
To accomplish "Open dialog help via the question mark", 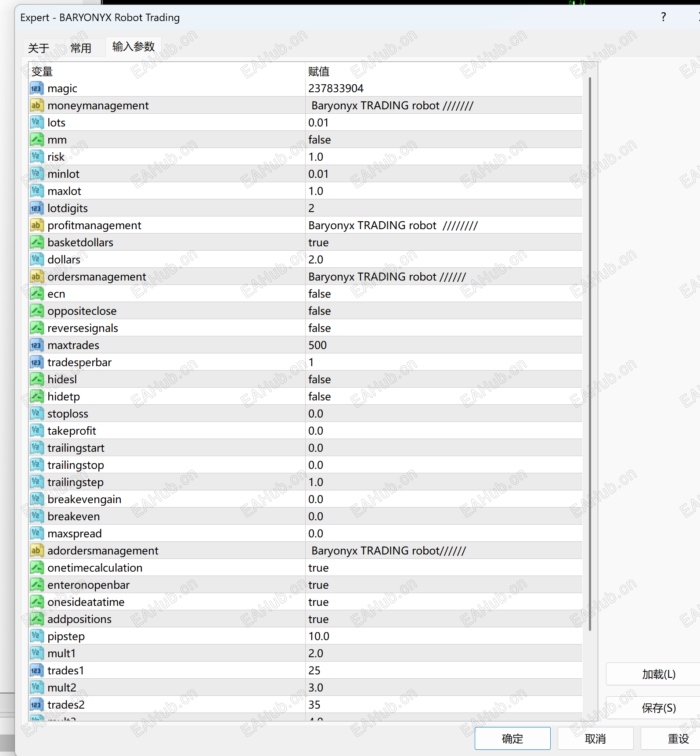I will coord(664,17).
